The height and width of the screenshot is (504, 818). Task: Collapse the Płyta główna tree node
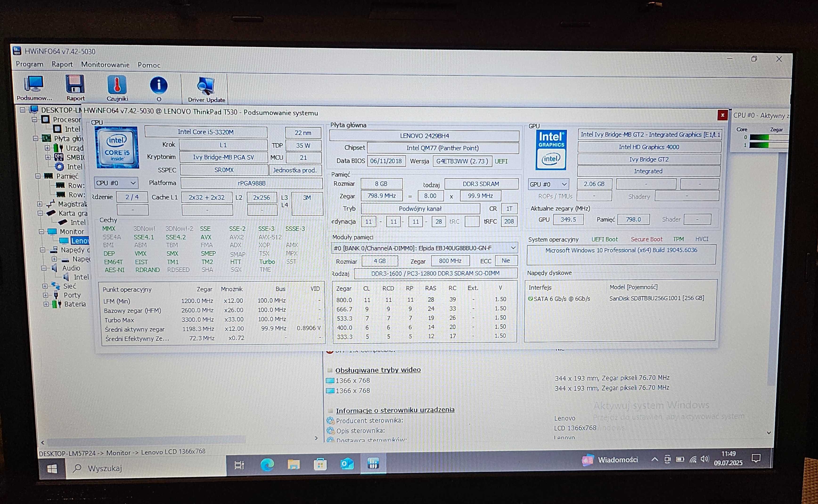[36, 138]
